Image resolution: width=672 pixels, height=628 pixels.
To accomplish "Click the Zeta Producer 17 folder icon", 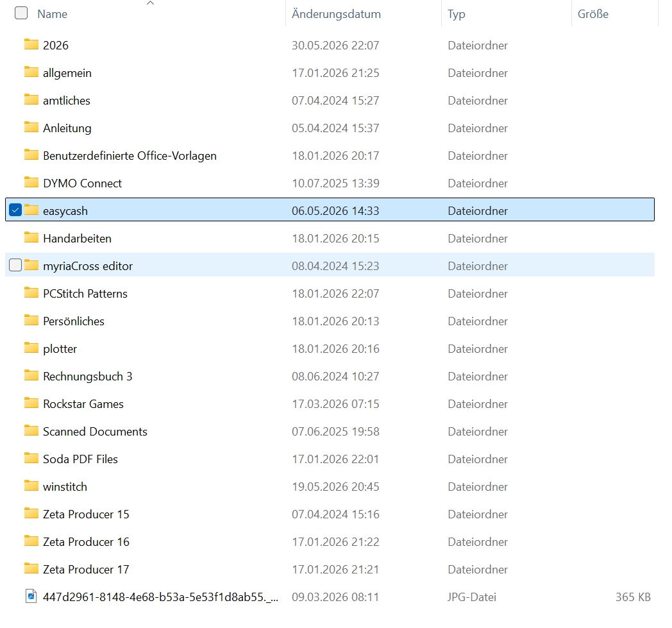I will [31, 568].
